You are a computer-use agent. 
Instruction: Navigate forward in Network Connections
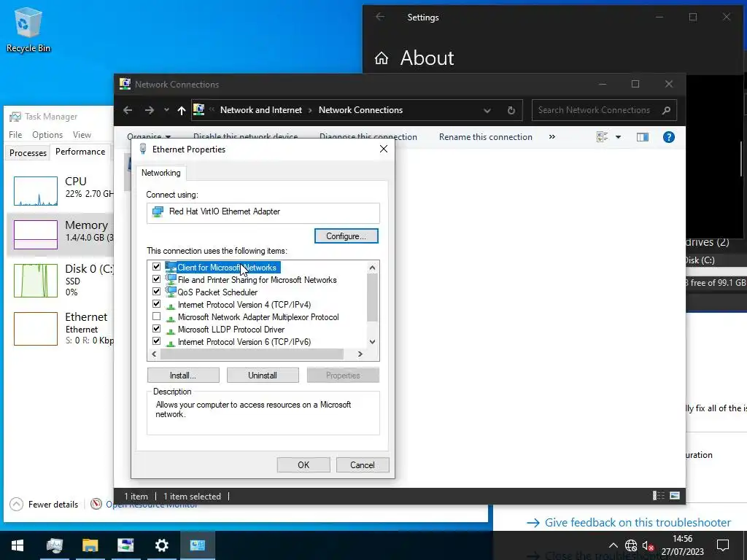(149, 110)
